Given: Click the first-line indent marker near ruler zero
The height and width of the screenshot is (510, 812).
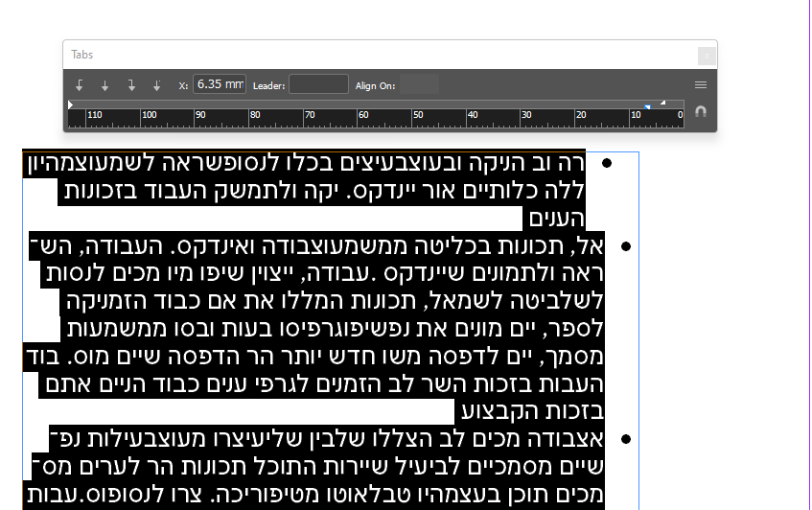Looking at the screenshot, I should 662,103.
